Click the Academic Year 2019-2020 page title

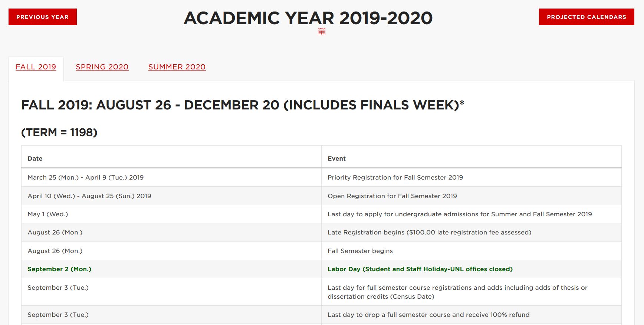pyautogui.click(x=308, y=18)
